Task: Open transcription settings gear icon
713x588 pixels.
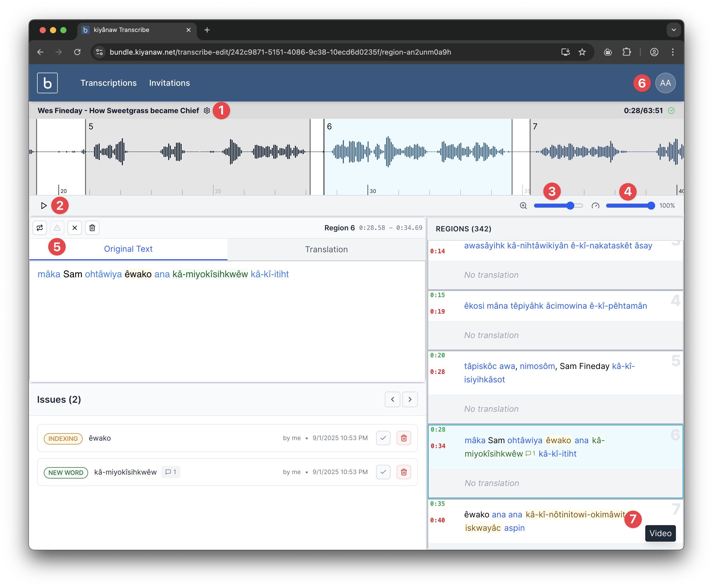Action: [x=207, y=111]
